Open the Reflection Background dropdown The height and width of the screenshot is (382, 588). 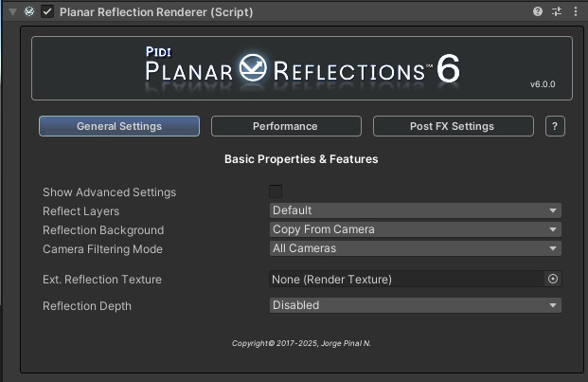tap(415, 229)
